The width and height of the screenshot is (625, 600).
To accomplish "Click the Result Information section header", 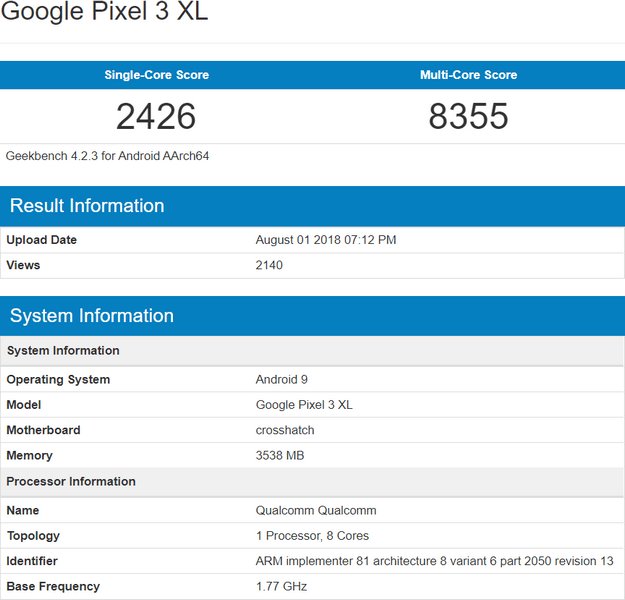I will pos(87,206).
